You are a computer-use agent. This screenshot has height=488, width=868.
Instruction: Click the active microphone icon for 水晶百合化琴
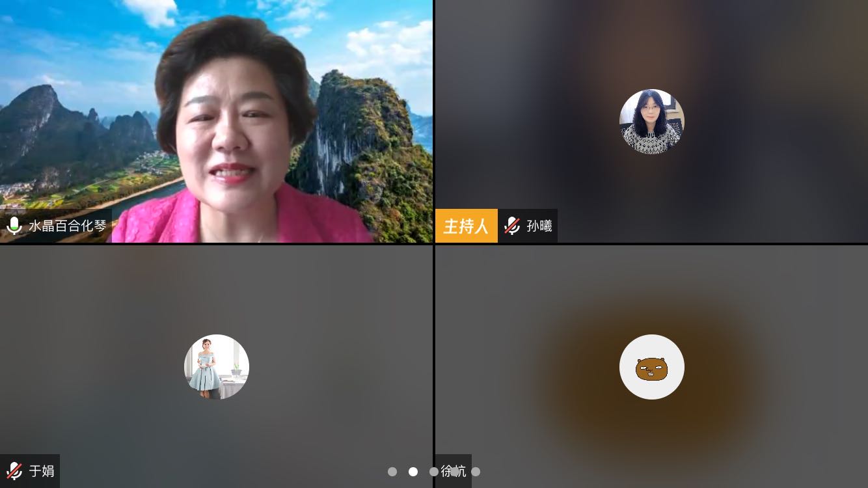(14, 226)
